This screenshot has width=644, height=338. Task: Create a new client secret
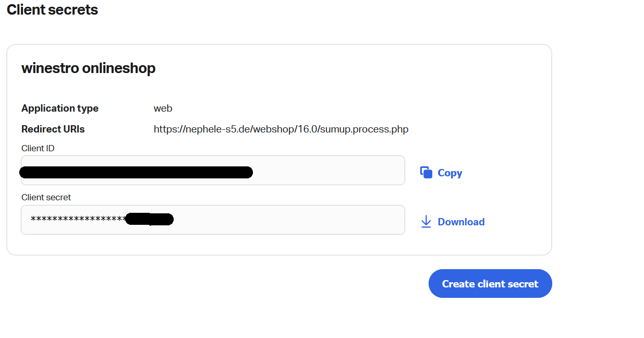(490, 284)
